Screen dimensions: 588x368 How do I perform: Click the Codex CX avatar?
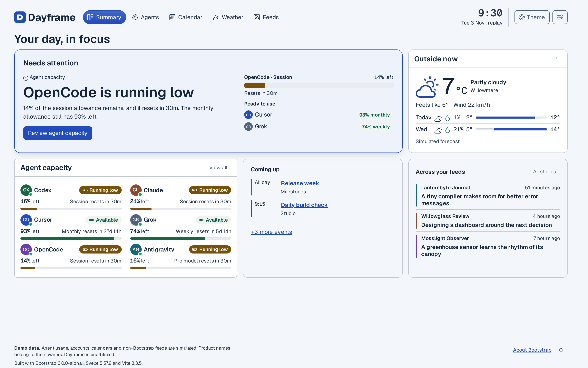coord(26,190)
